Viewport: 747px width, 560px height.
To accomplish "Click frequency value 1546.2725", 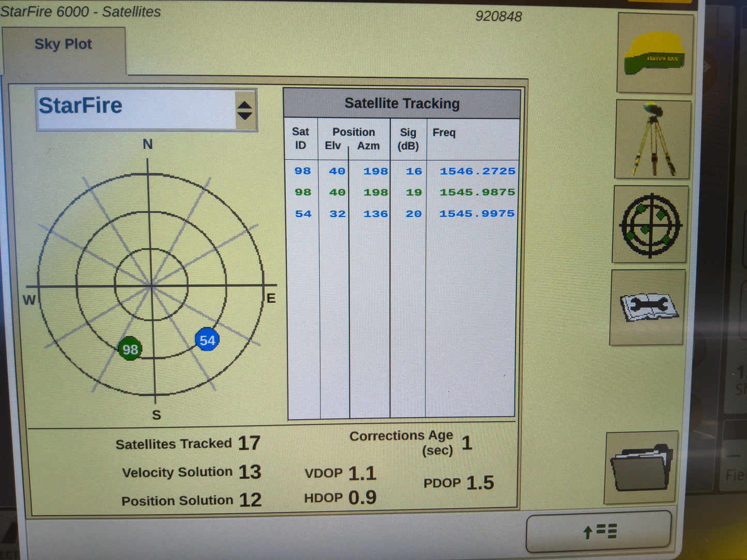I will (x=477, y=171).
